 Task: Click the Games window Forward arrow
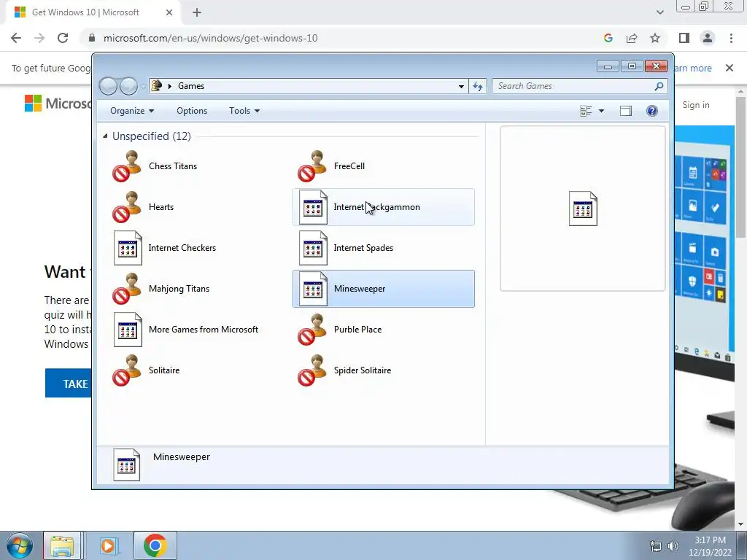click(128, 86)
